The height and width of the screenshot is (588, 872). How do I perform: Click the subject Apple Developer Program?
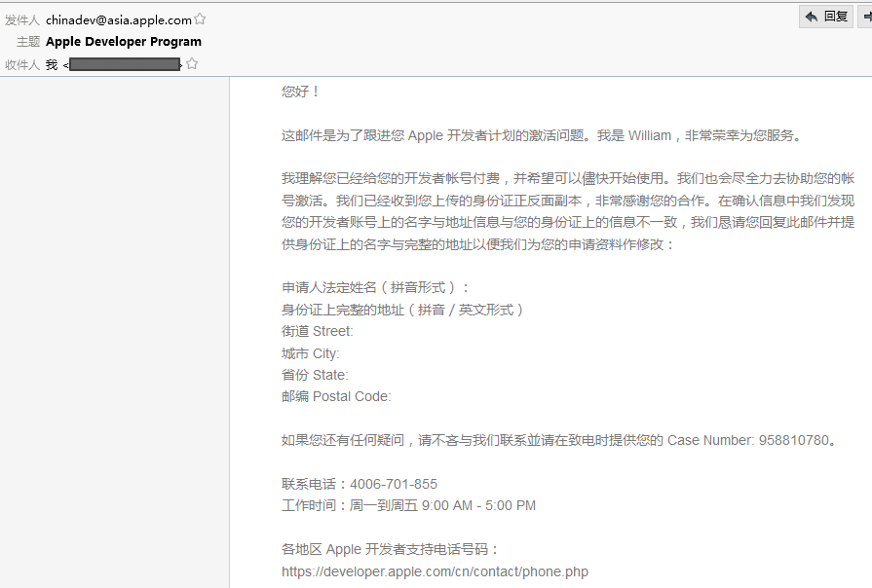(x=124, y=42)
